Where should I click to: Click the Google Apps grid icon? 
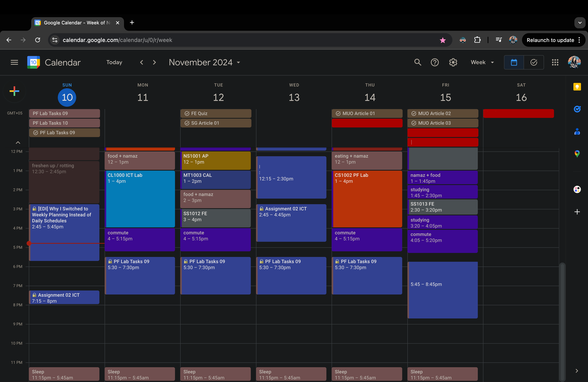tap(555, 62)
